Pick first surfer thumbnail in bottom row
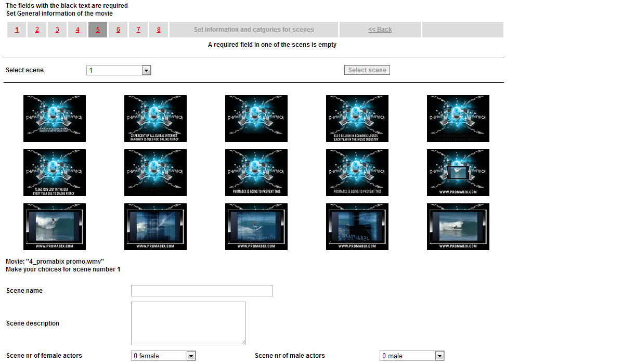The height and width of the screenshot is (364, 635). pyautogui.click(x=55, y=227)
